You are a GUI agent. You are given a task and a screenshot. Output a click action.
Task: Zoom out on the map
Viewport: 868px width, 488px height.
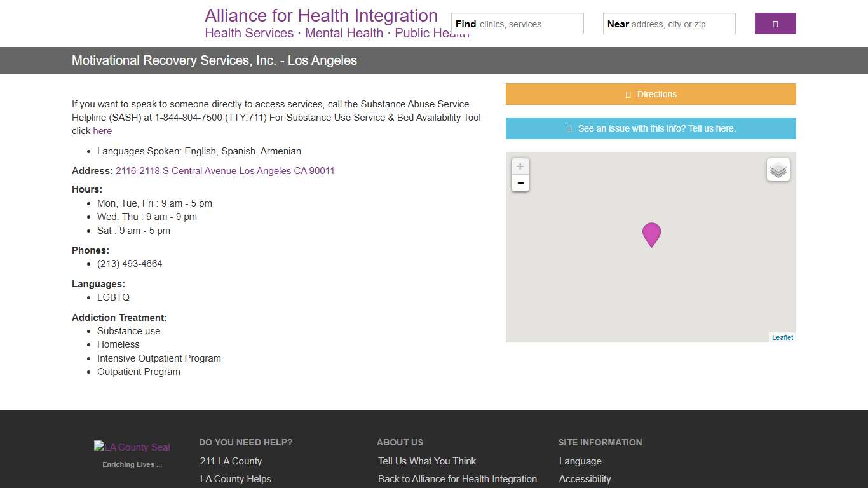click(x=520, y=184)
